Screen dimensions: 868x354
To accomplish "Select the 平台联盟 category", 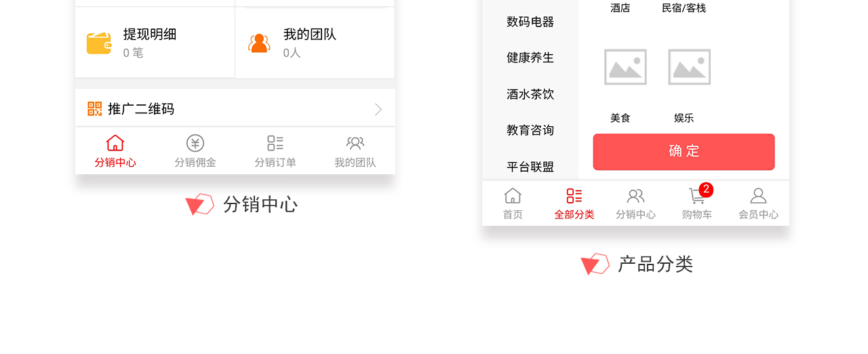I will [x=530, y=167].
